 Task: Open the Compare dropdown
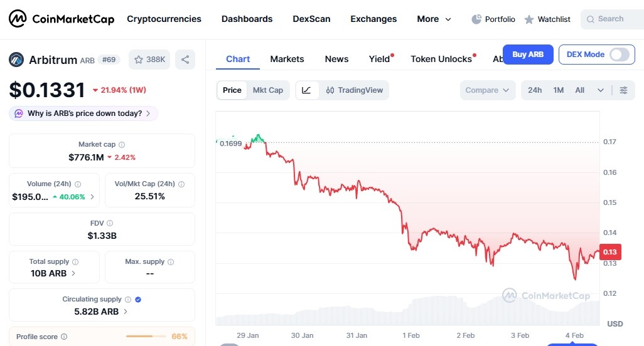tap(487, 90)
